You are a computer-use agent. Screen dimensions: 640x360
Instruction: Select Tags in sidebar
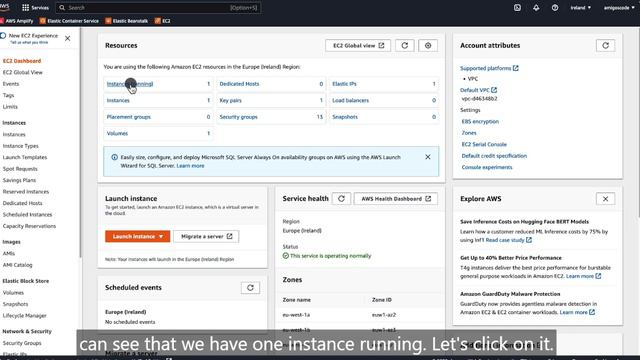click(8, 95)
